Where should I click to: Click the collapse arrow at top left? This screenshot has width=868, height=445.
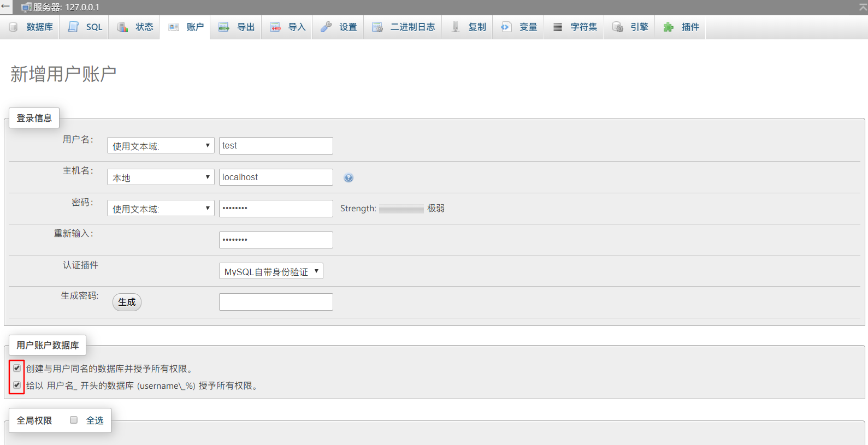click(6, 7)
